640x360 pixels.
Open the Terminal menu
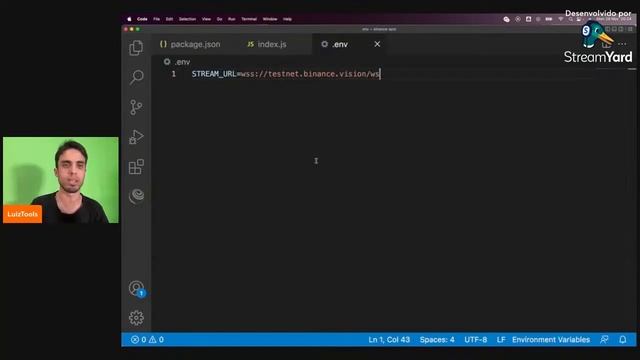(249, 19)
